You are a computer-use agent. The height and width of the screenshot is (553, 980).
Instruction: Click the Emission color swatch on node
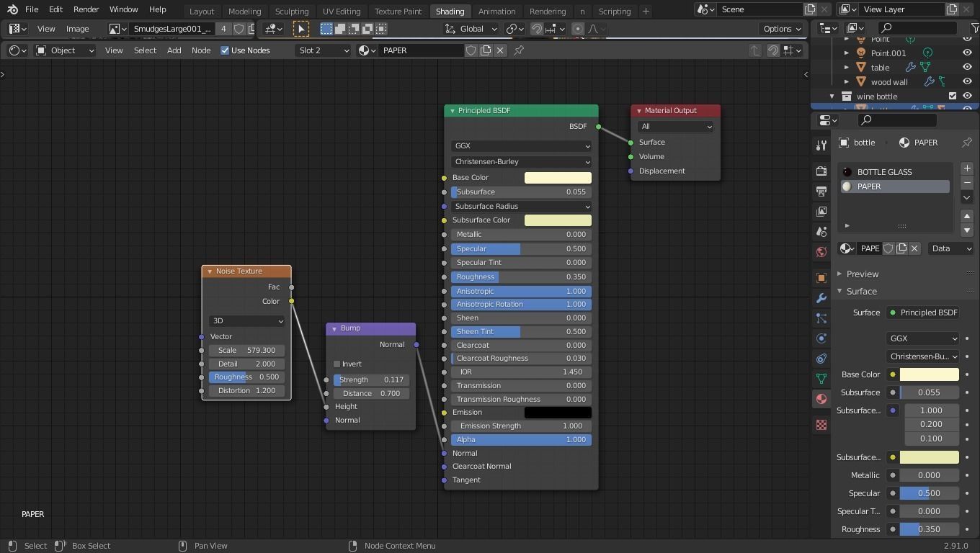(558, 413)
